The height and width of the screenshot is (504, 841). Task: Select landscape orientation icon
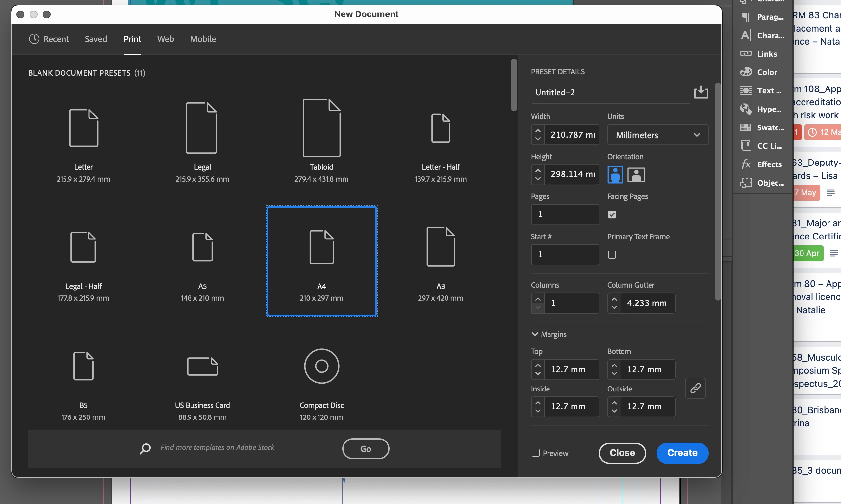636,175
